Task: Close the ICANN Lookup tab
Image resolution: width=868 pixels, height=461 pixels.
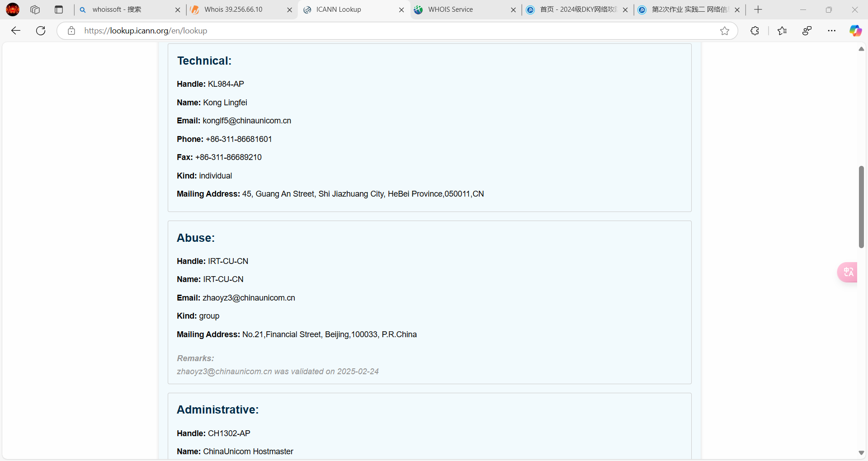Action: (401, 9)
